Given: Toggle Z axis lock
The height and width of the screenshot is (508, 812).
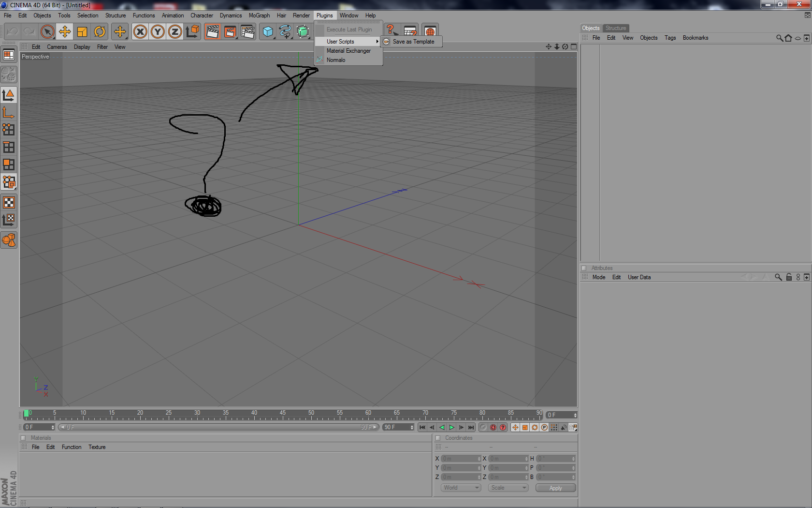Looking at the screenshot, I should click(175, 32).
